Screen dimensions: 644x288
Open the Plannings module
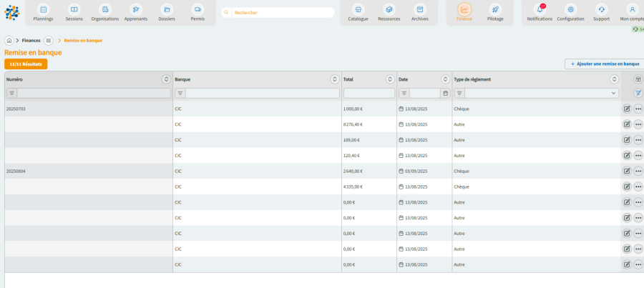click(x=43, y=13)
